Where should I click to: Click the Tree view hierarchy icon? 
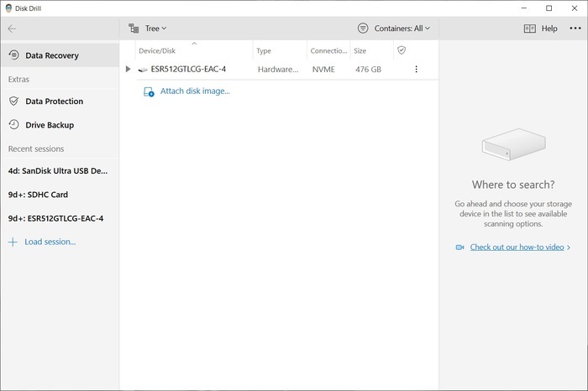(134, 29)
